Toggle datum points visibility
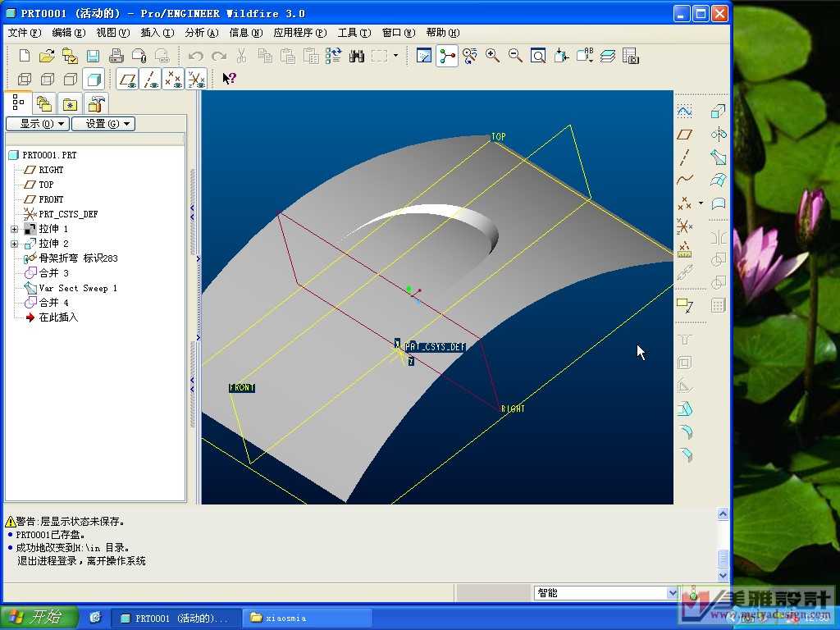This screenshot has height=630, width=840. (x=174, y=80)
